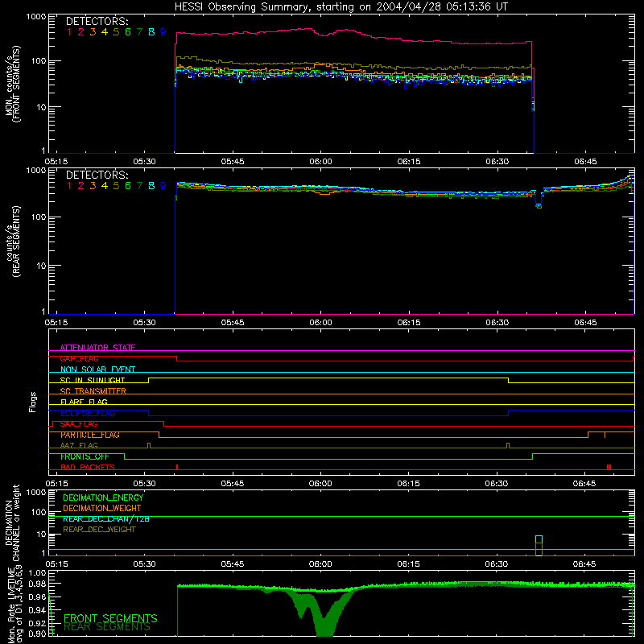Click the REAR SEGMENTS livetime legend label

coord(107,627)
